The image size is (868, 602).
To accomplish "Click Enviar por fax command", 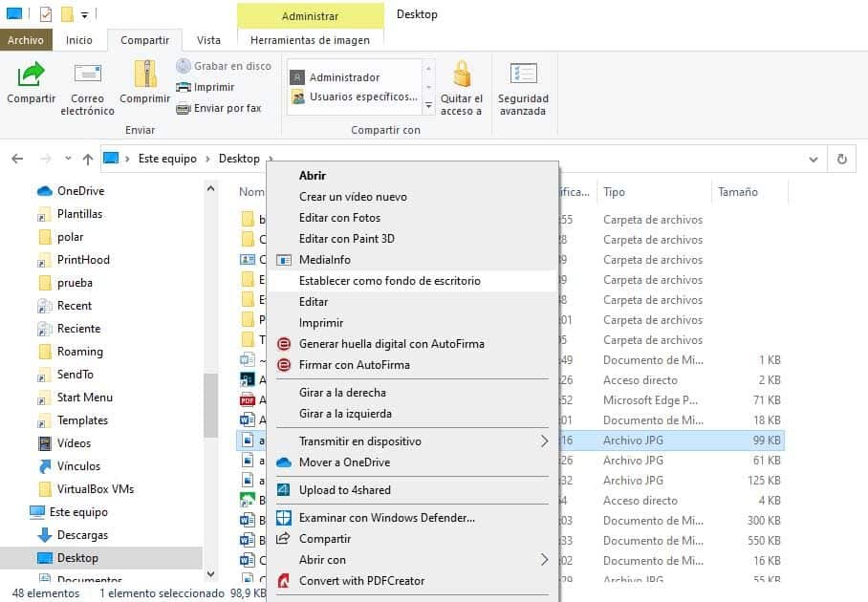I will [219, 108].
